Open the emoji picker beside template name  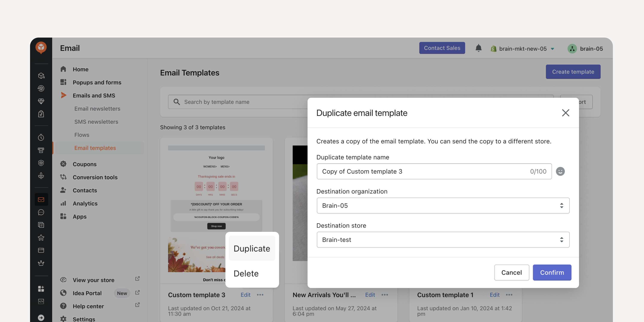point(560,171)
